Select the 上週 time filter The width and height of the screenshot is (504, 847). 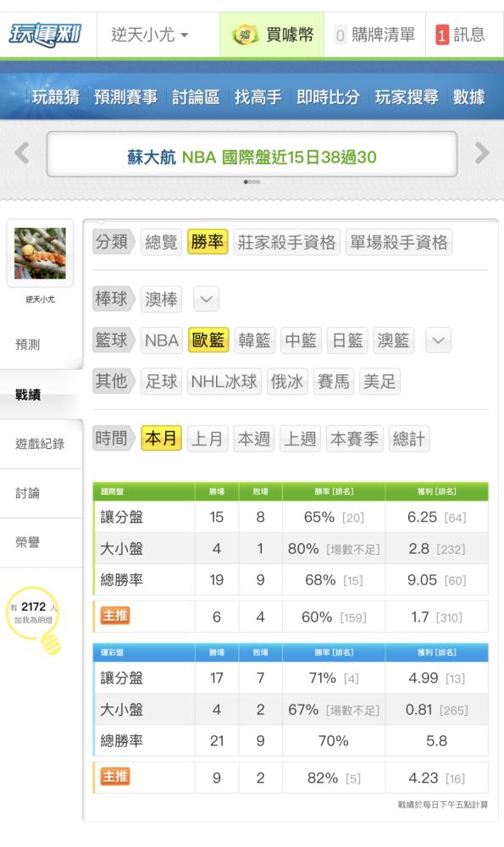(x=301, y=438)
